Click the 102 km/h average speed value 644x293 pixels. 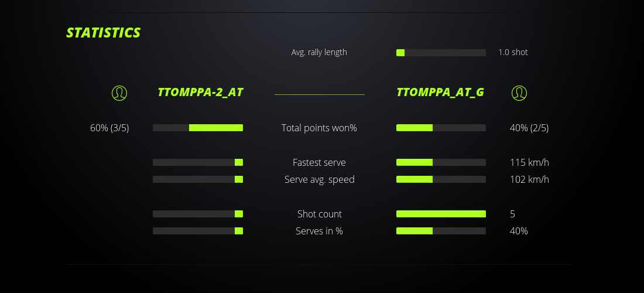(x=529, y=179)
